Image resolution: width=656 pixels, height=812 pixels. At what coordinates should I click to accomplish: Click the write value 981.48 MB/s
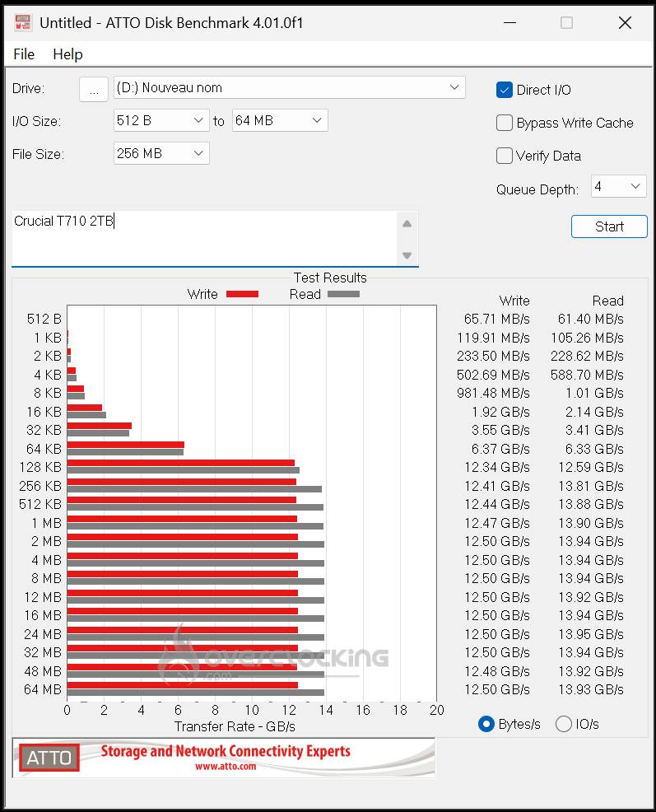pyautogui.click(x=493, y=393)
